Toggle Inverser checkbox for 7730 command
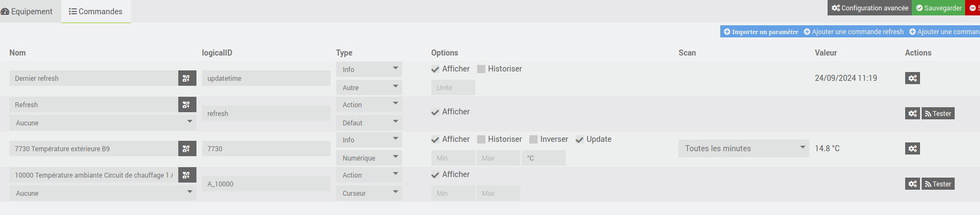980x215 pixels. [533, 139]
